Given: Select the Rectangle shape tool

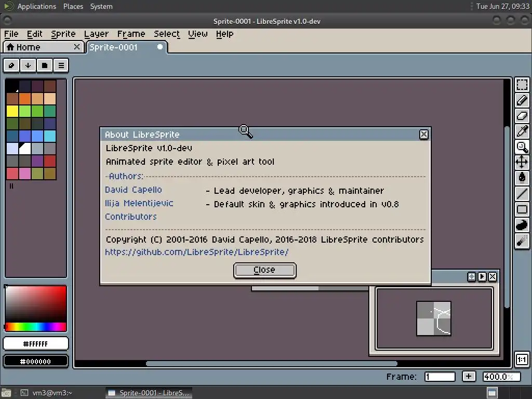Looking at the screenshot, I should click(x=522, y=209).
